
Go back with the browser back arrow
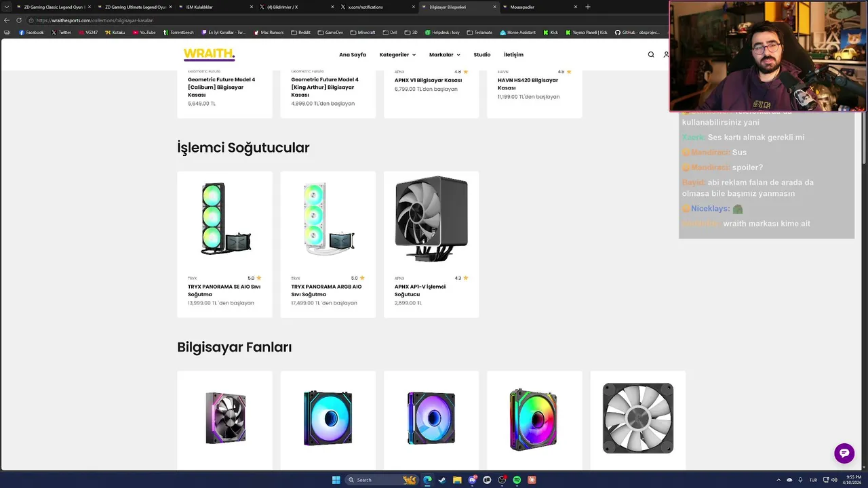(x=7, y=20)
